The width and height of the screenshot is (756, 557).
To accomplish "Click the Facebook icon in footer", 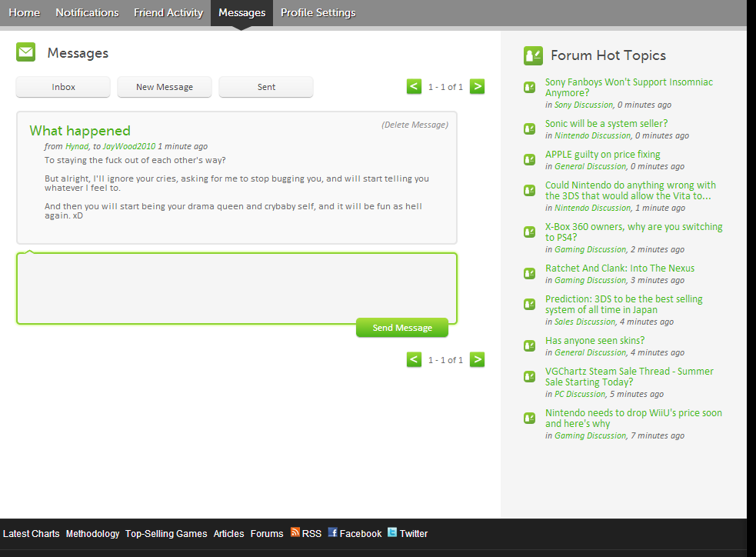I will click(x=332, y=532).
